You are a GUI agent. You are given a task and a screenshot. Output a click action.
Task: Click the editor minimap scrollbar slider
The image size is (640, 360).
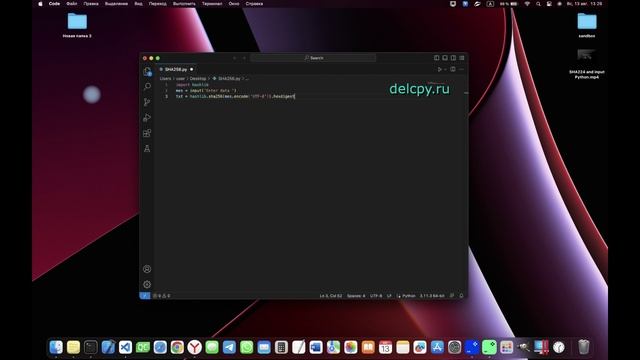point(466,93)
